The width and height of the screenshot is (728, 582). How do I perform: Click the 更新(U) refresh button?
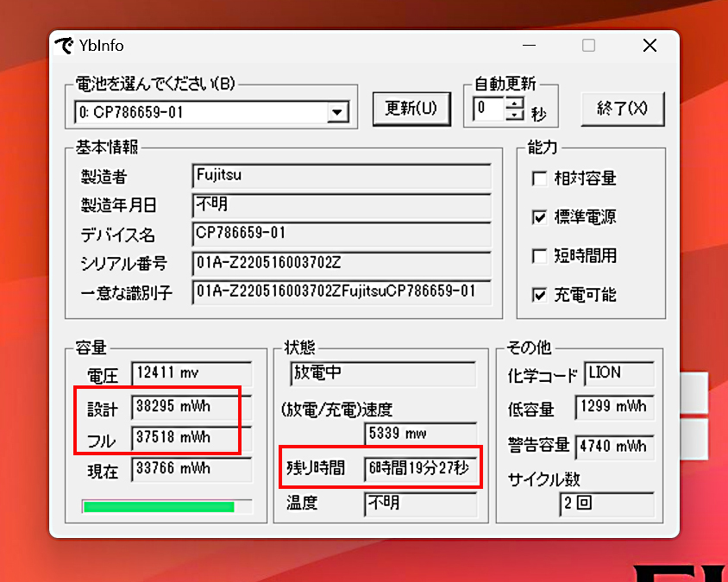(411, 109)
